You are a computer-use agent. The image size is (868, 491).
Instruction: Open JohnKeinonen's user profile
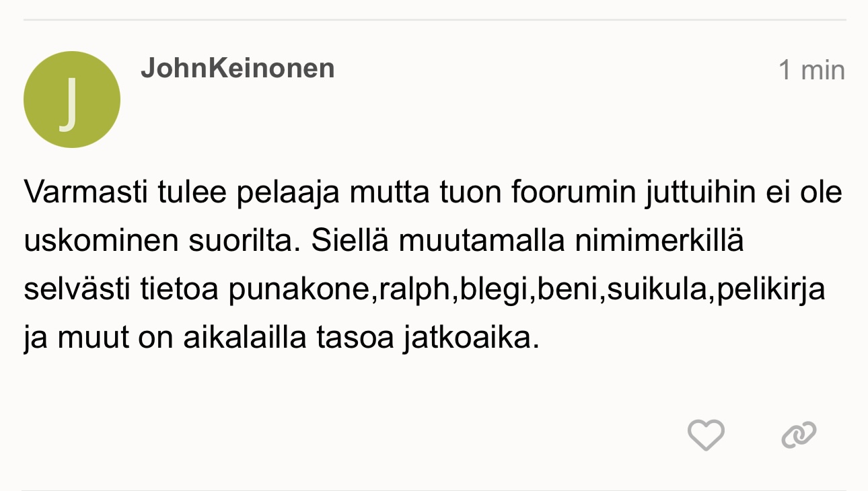tap(238, 69)
